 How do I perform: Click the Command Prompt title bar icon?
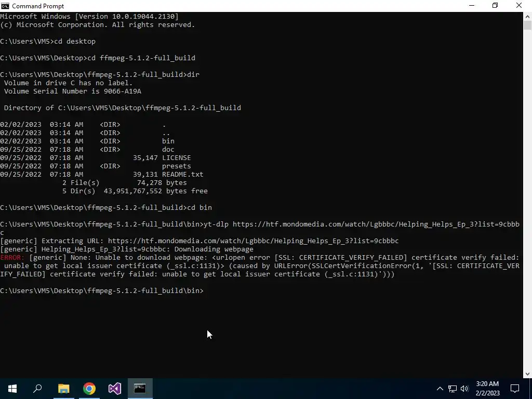click(5, 6)
